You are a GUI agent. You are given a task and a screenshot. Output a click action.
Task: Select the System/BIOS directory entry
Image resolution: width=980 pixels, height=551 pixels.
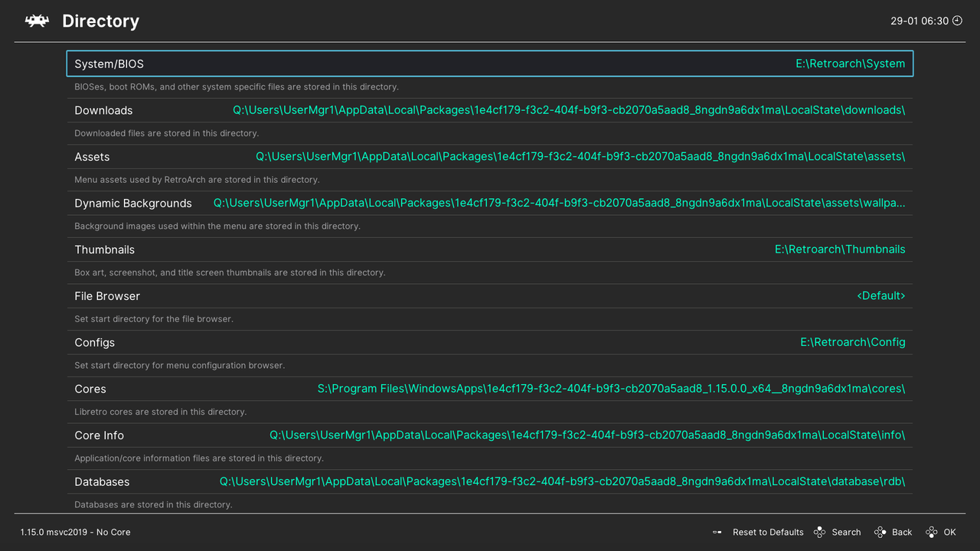coord(490,64)
